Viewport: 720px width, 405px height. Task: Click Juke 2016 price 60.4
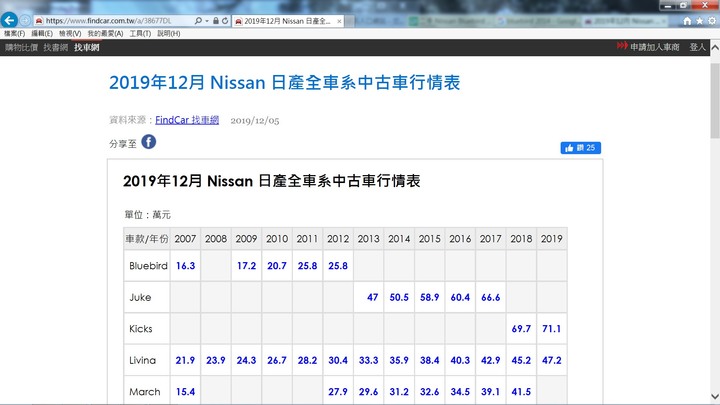tap(460, 298)
